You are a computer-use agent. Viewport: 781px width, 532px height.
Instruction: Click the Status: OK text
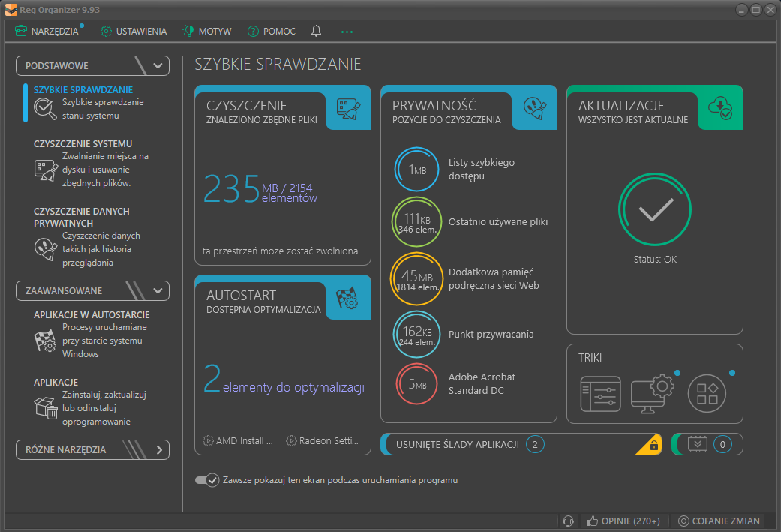[655, 260]
